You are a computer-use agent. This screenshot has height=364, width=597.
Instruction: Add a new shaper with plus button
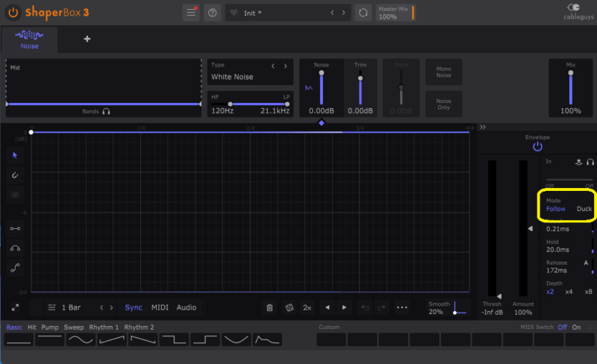pyautogui.click(x=87, y=39)
